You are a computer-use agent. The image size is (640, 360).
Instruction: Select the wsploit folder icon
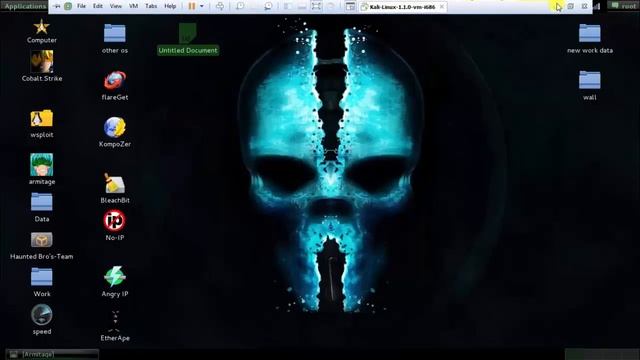(x=42, y=119)
